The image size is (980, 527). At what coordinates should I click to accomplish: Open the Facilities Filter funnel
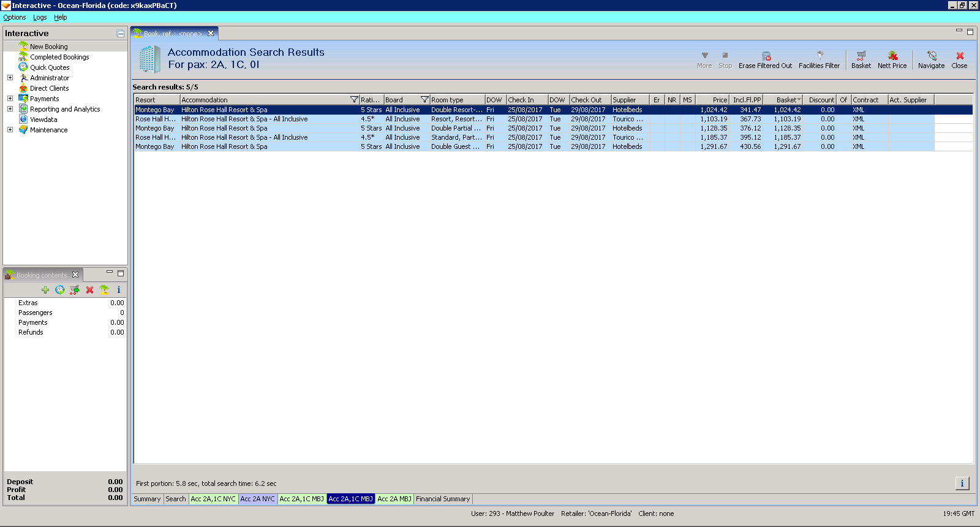[x=820, y=56]
